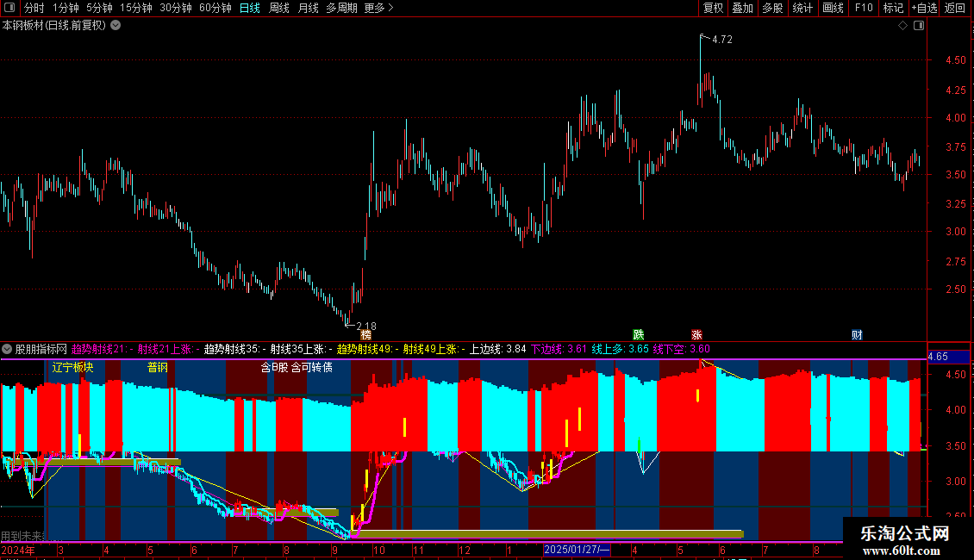Click the 2024年 axis label
The image size is (974, 560).
pos(18,551)
